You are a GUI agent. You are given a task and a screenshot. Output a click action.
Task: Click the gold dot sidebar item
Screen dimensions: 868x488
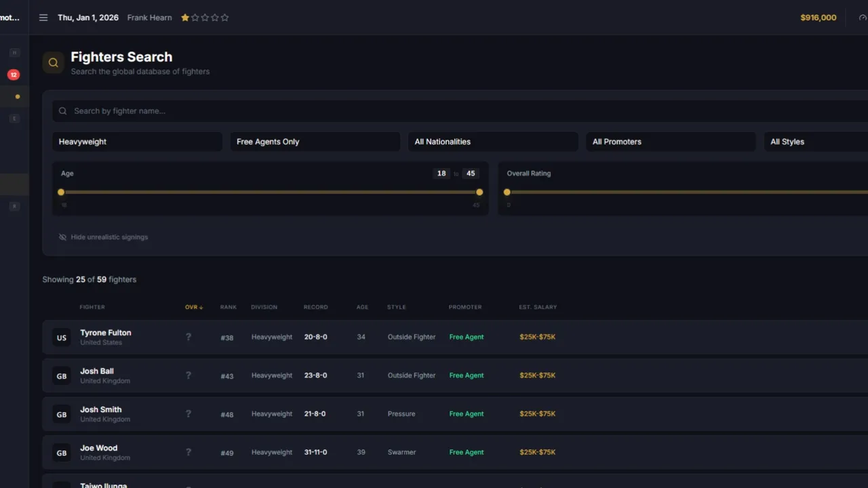point(18,96)
